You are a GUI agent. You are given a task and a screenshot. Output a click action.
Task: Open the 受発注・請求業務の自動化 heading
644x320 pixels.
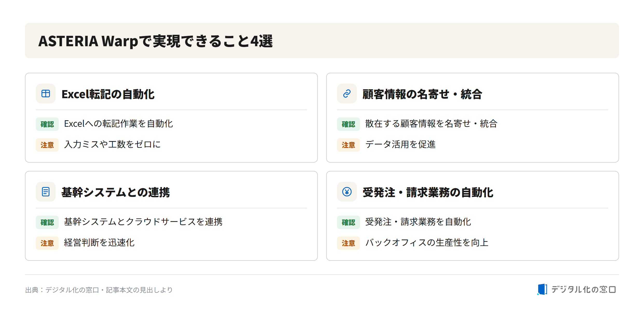click(428, 192)
